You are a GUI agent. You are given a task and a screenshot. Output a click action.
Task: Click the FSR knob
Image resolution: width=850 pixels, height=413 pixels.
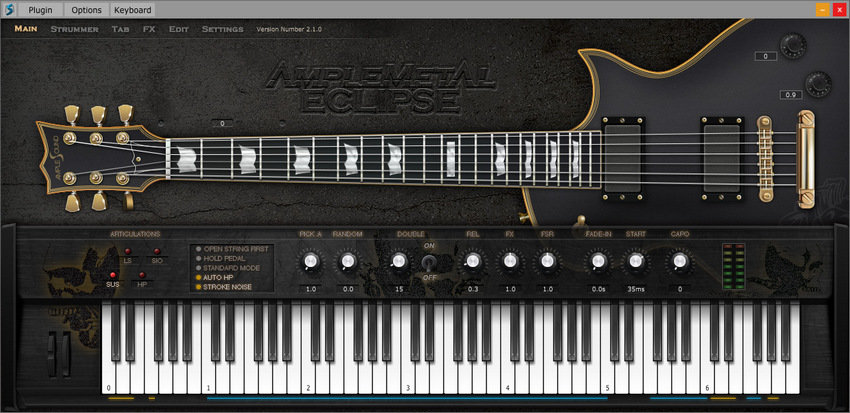point(548,261)
